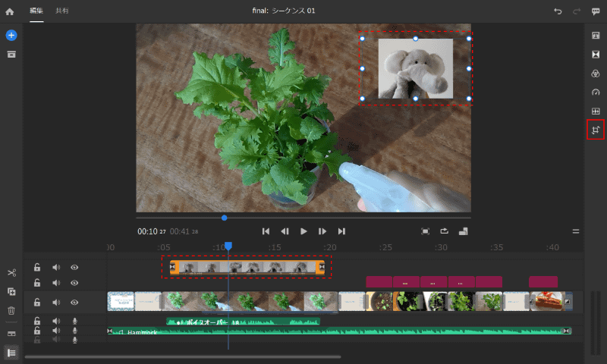Click the horizontal timeline scrollbar
The image size is (607, 364).
tap(183, 356)
